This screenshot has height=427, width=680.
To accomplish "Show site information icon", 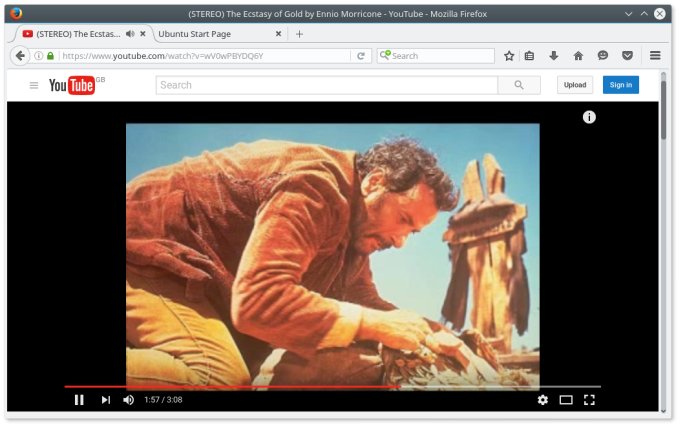I will tap(39, 56).
